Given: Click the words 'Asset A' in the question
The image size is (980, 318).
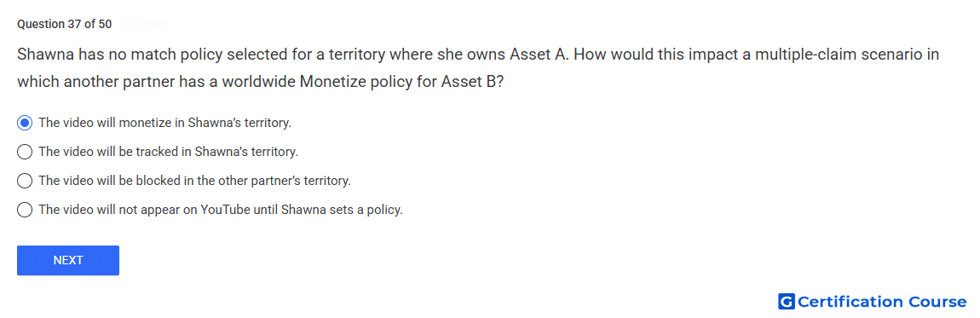Looking at the screenshot, I should (538, 55).
